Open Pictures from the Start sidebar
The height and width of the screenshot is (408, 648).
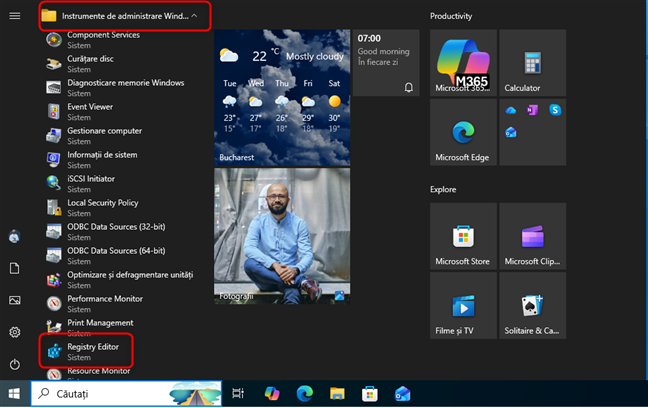coord(15,300)
